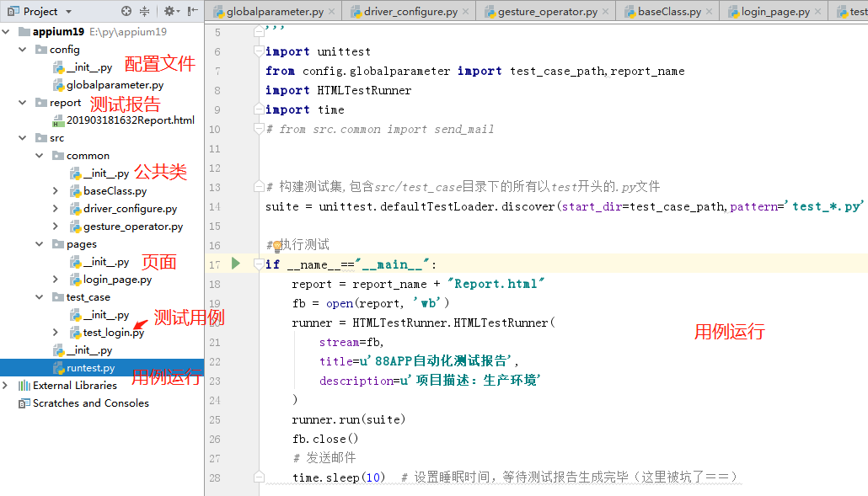The image size is (868, 496).
Task: Collapse the pages folder
Action: pyautogui.click(x=40, y=244)
